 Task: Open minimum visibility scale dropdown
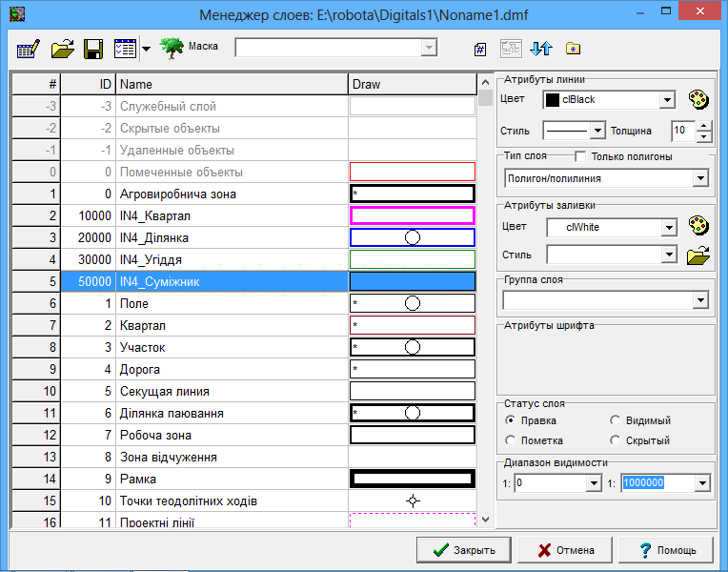(594, 483)
